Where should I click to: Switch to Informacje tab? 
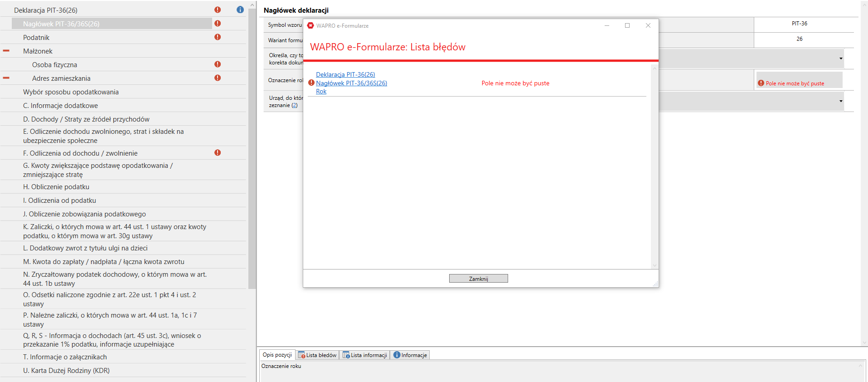tap(410, 355)
